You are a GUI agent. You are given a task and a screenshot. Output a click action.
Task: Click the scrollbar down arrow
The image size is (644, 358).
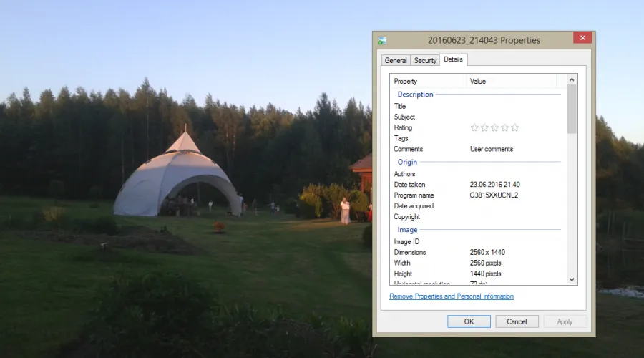[x=572, y=279]
